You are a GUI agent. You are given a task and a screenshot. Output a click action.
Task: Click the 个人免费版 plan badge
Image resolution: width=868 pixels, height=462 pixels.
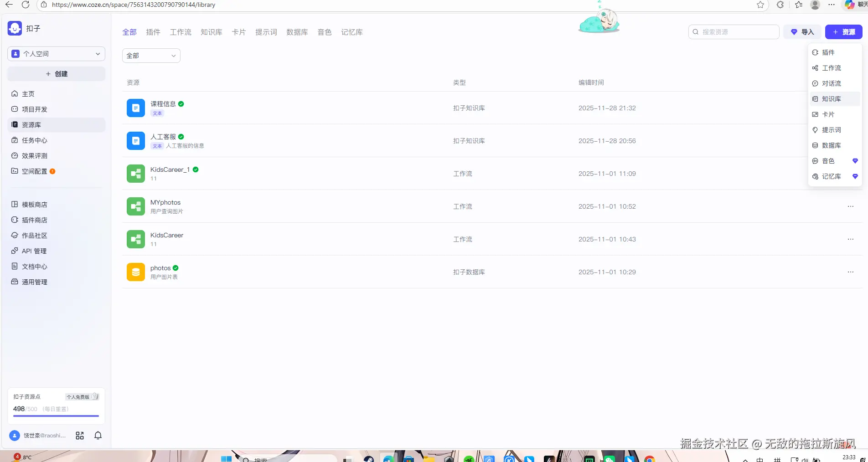[x=82, y=397]
